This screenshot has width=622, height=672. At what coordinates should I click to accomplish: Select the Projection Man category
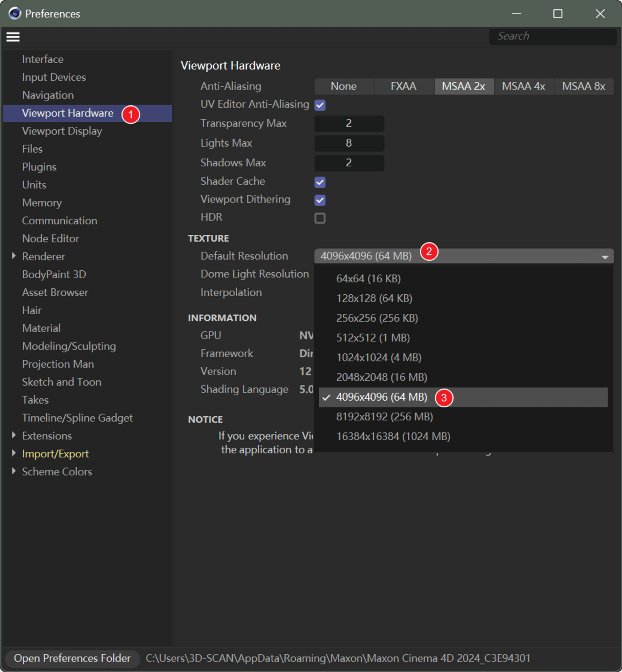pos(57,364)
